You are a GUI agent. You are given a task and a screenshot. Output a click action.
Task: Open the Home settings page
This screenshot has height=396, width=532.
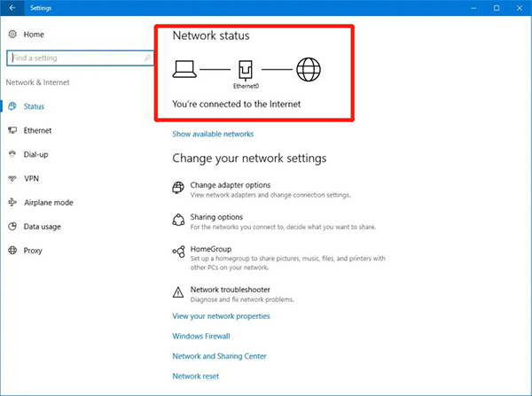point(34,35)
